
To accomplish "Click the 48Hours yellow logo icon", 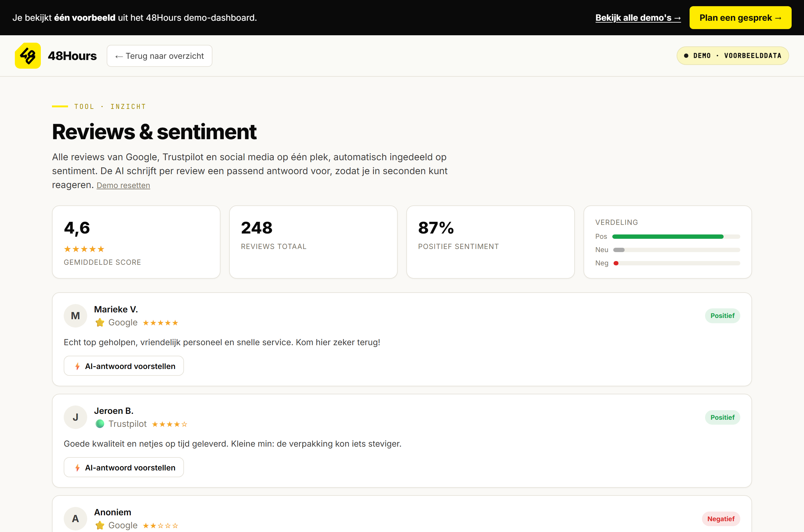I will [28, 56].
